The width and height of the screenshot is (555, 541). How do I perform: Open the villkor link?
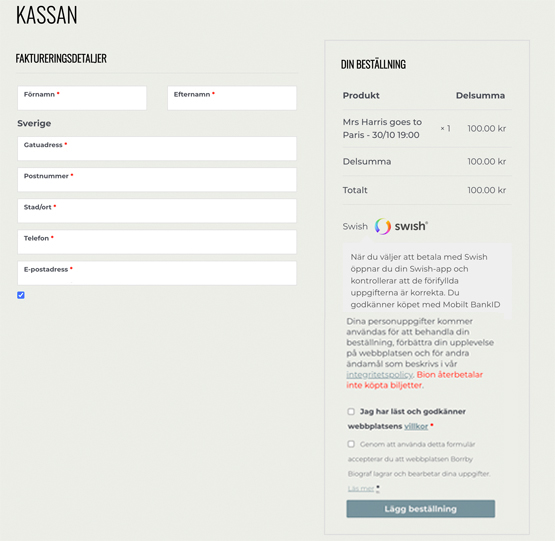[x=416, y=426]
